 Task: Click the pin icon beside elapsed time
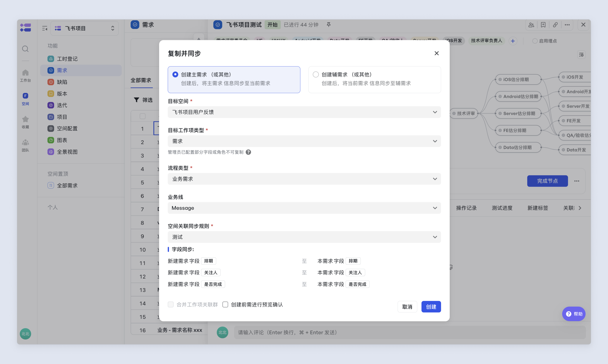click(329, 24)
